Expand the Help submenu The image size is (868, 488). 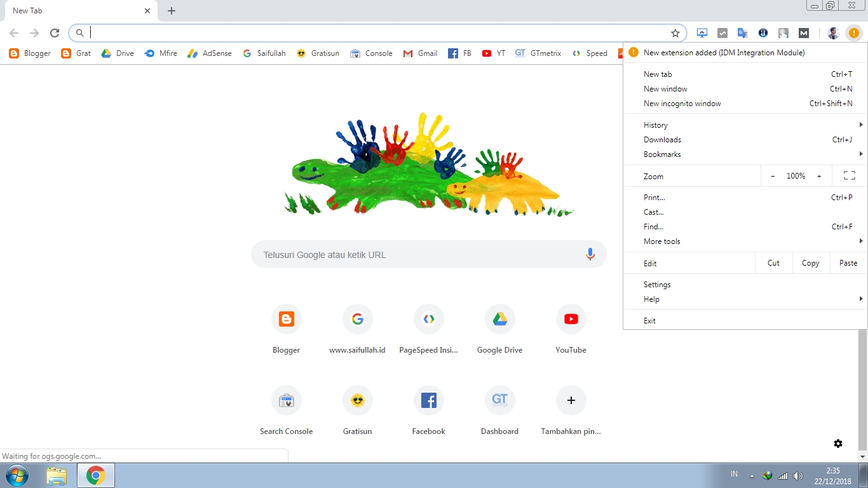point(745,299)
